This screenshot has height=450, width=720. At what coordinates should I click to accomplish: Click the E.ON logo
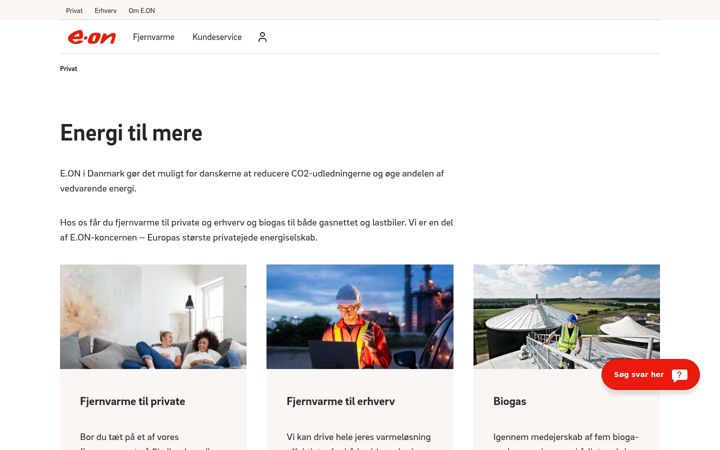pos(92,37)
